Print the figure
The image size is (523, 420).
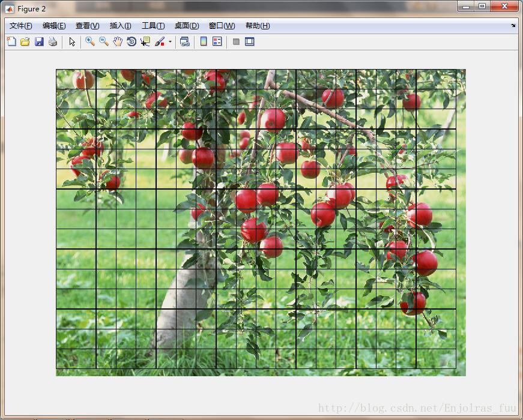pyautogui.click(x=52, y=41)
